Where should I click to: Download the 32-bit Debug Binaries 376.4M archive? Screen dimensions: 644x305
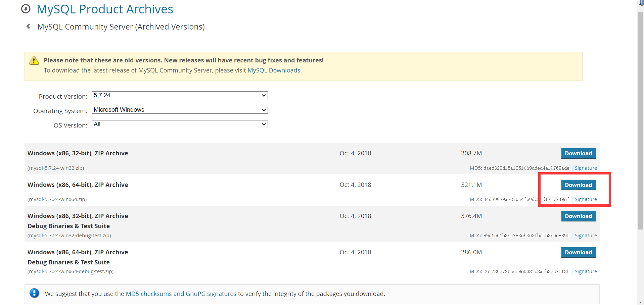click(579, 216)
